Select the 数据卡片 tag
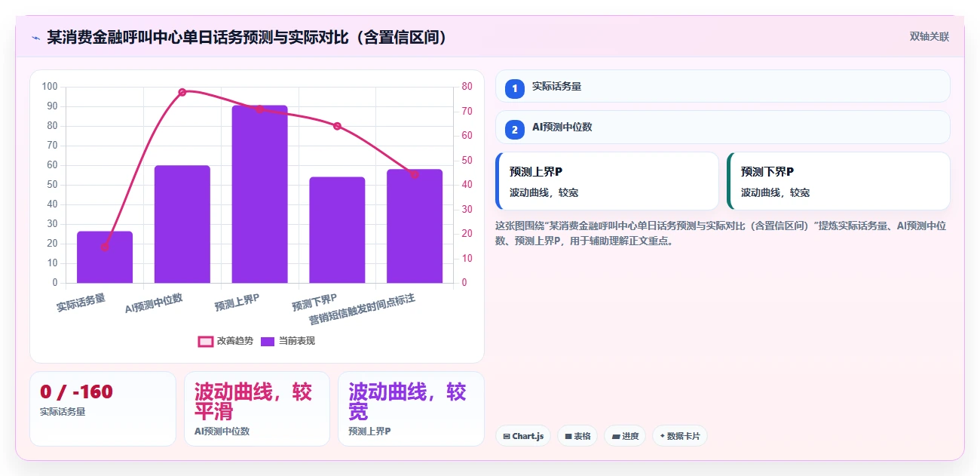The image size is (980, 476). click(680, 436)
